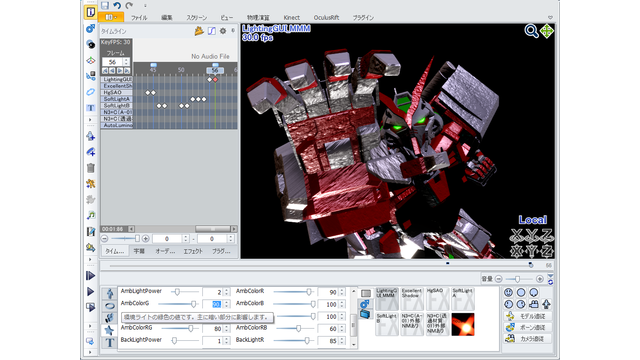
Task: Click the モデル追従 button
Action: (x=528, y=316)
